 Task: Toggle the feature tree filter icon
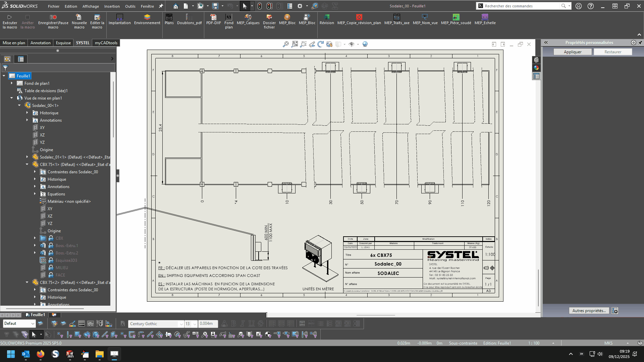(5, 68)
